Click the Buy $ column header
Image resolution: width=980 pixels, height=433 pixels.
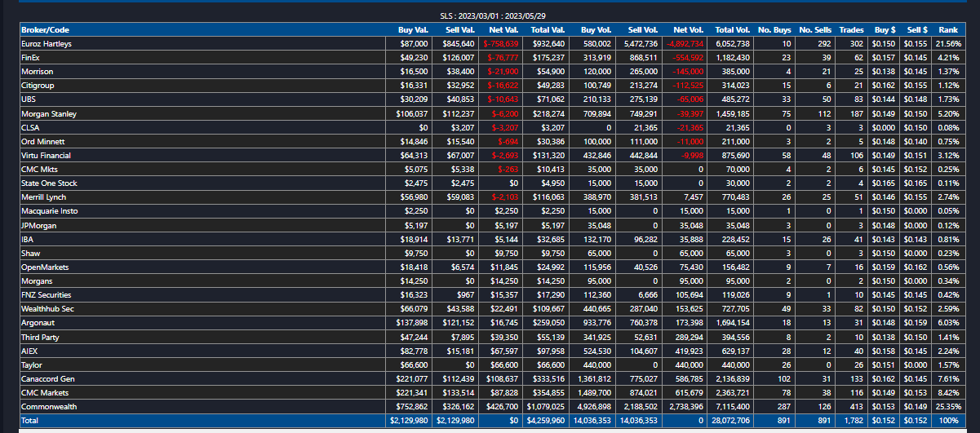click(x=884, y=29)
